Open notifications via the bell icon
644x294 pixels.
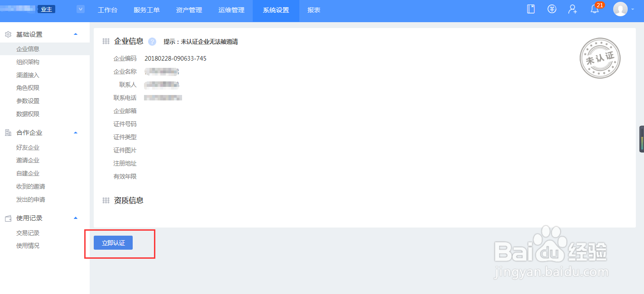tap(594, 9)
